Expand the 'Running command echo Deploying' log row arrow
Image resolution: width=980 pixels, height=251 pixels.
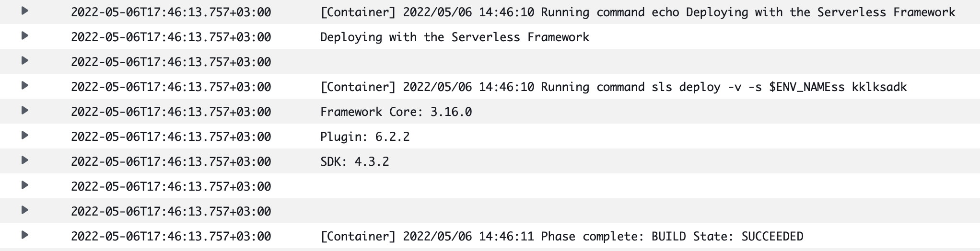[25, 11]
